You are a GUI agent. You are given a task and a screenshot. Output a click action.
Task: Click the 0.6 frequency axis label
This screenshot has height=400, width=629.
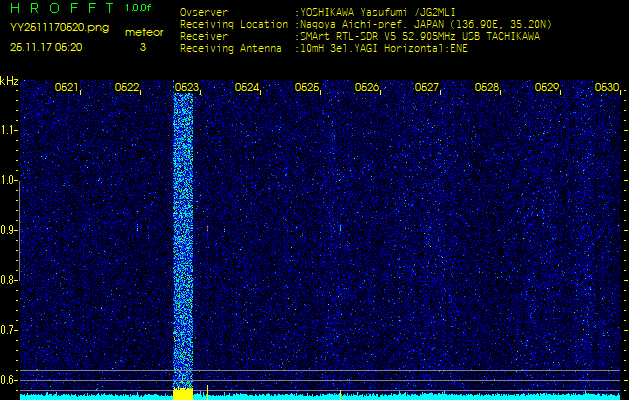pyautogui.click(x=9, y=380)
